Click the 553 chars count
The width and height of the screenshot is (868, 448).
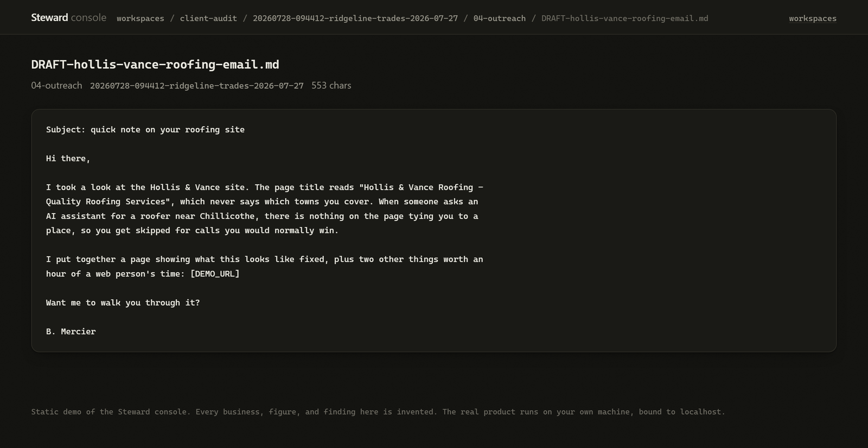point(331,85)
